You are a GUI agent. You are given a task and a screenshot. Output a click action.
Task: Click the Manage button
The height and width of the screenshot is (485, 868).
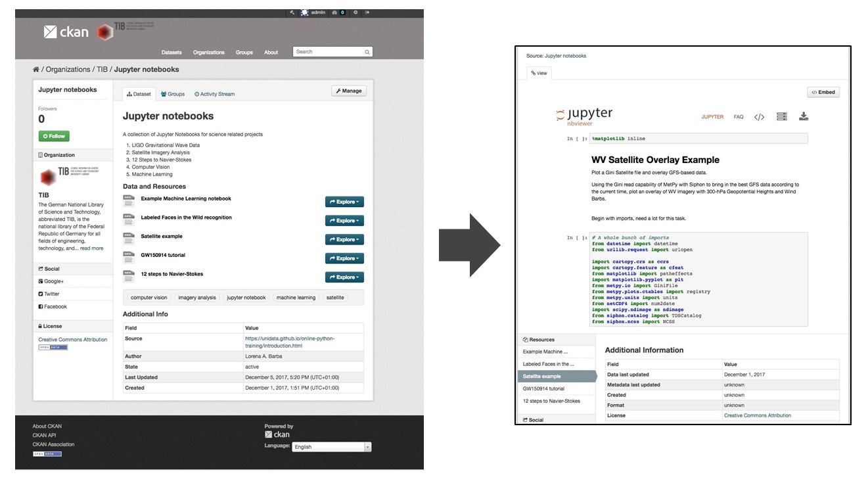click(349, 91)
